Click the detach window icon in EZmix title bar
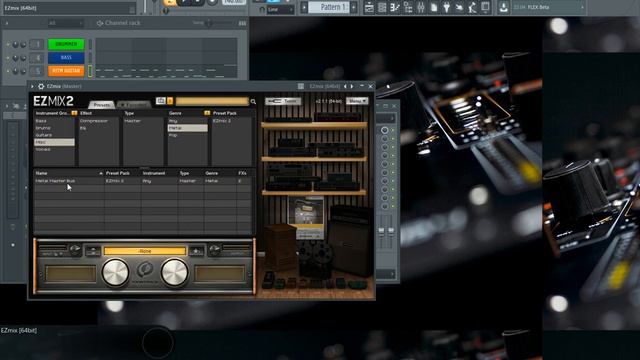640x360 pixels. pos(301,86)
